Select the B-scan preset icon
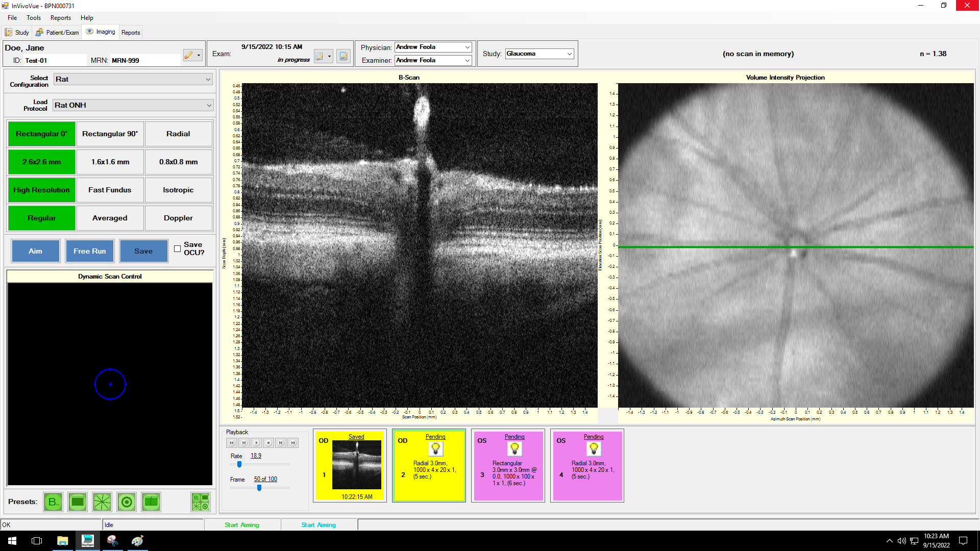The height and width of the screenshot is (551, 980). coord(53,502)
